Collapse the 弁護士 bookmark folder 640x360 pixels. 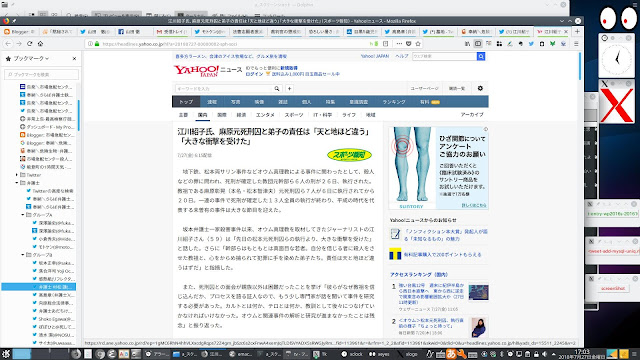point(17,183)
